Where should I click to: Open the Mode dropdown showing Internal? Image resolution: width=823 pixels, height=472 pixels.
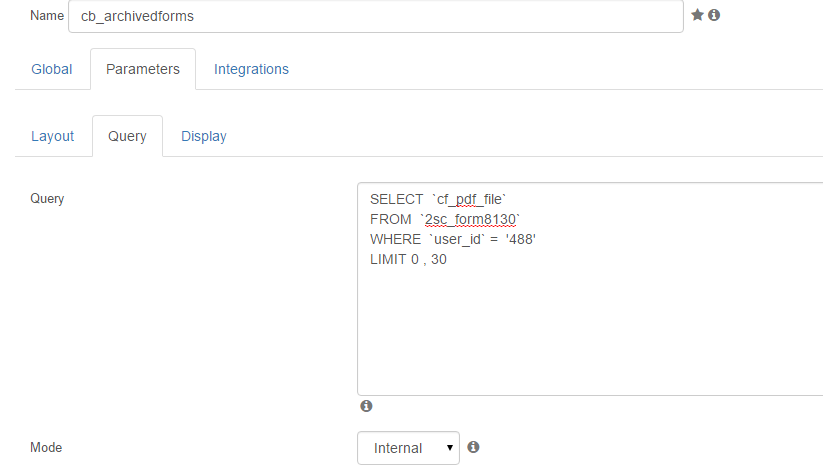408,448
